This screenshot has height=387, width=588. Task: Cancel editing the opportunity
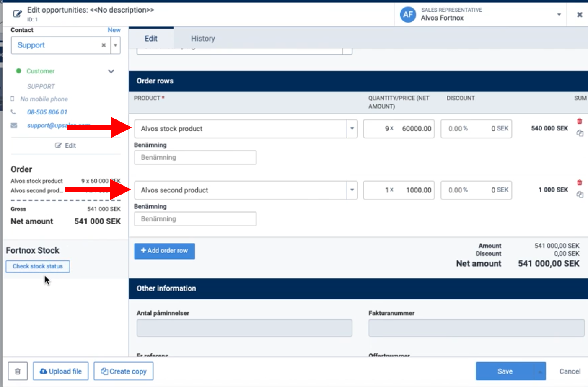coord(570,371)
